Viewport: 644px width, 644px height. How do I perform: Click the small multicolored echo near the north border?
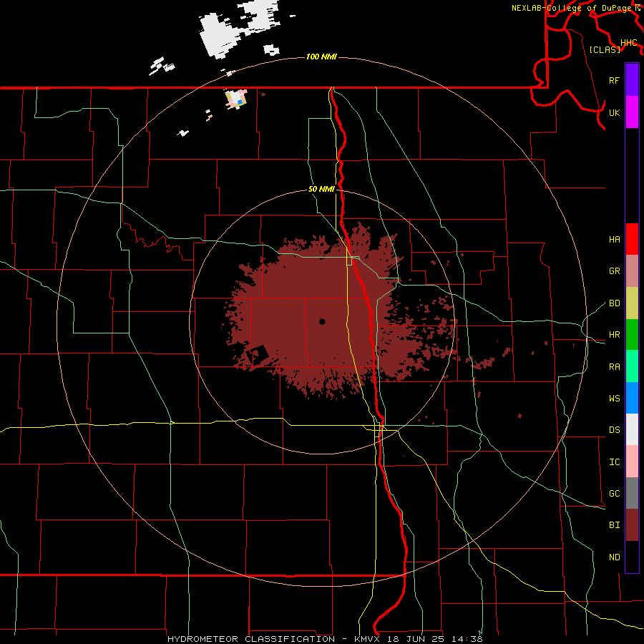coord(236,99)
